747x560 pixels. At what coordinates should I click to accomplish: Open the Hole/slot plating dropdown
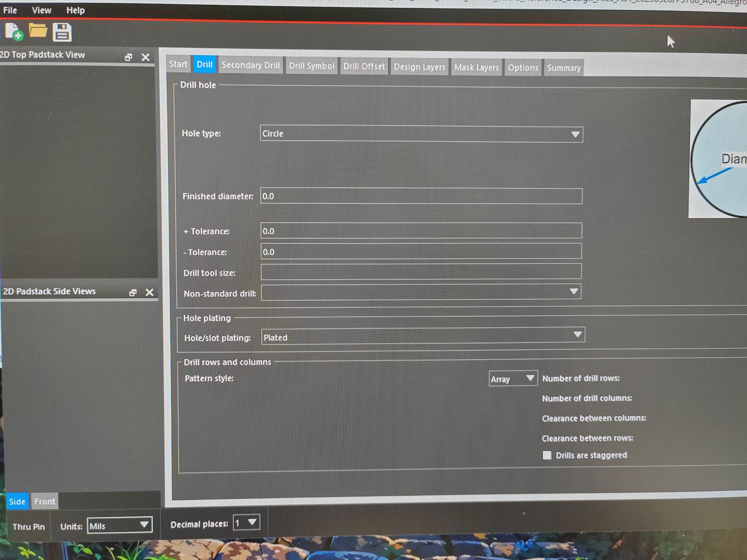click(423, 336)
